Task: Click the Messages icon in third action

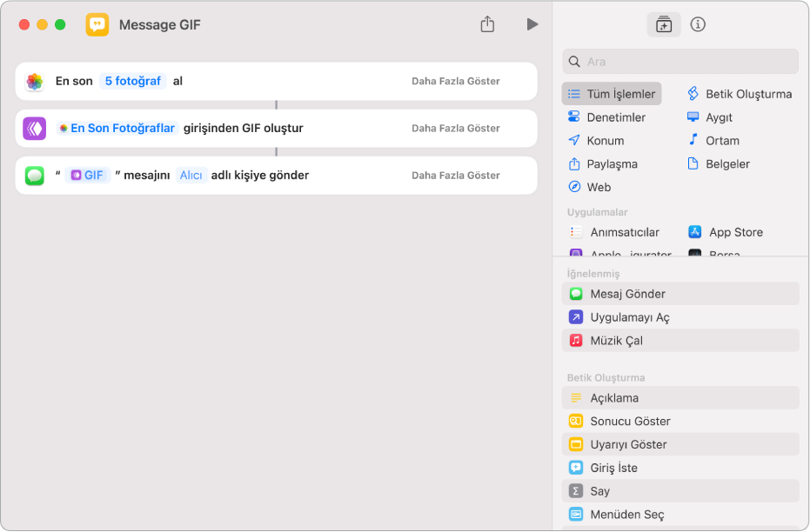Action: pos(35,176)
